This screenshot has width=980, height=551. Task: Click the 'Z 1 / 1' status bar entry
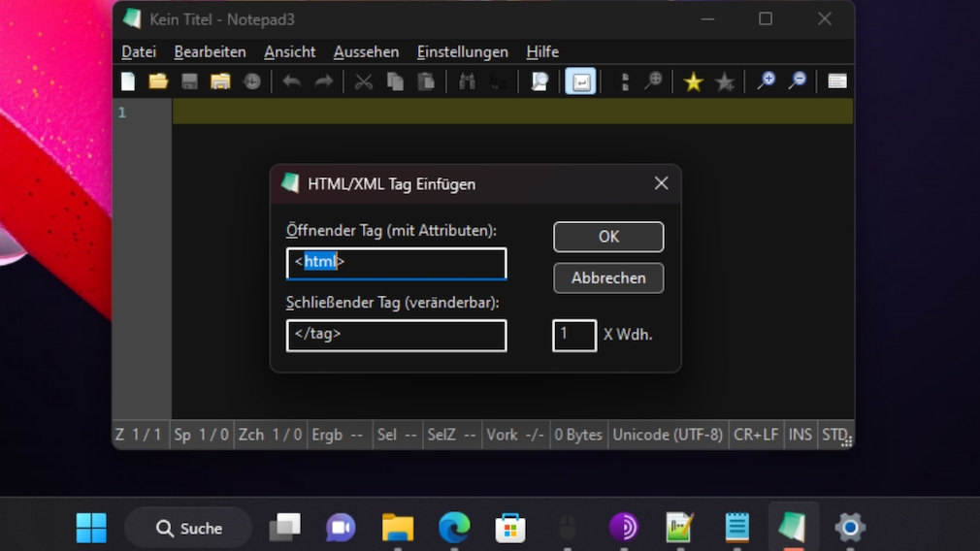139,435
